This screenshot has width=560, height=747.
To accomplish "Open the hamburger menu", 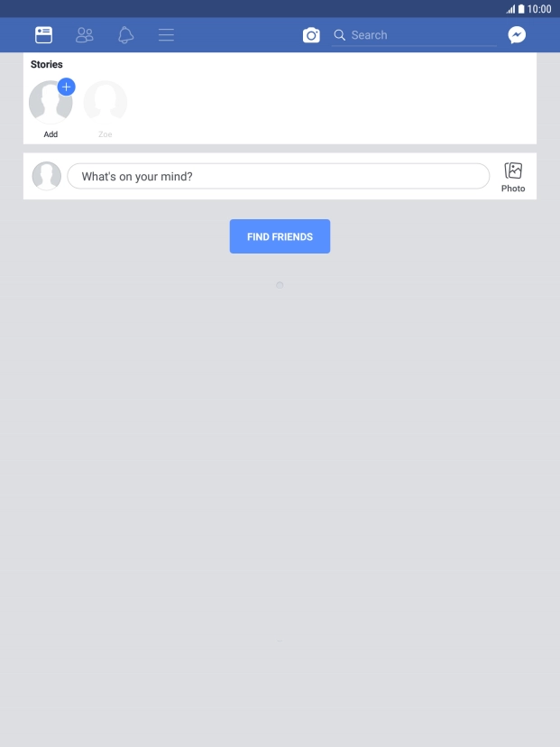I will click(166, 35).
